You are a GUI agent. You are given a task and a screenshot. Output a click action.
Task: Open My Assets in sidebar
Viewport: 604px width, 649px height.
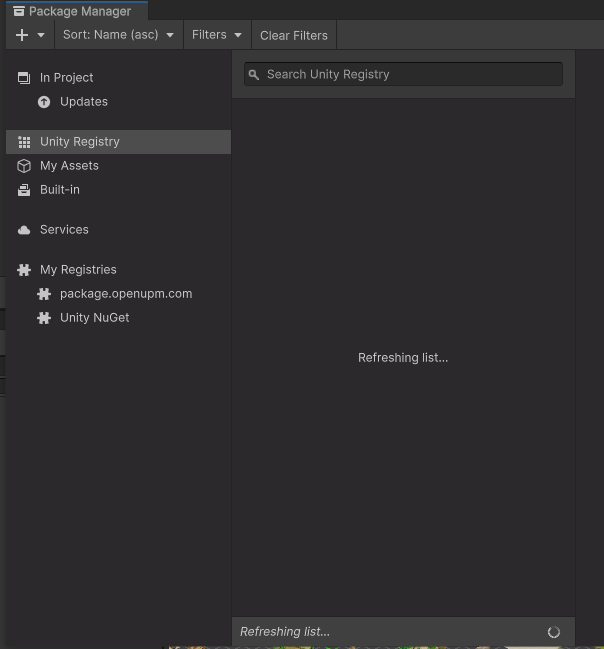click(x=118, y=166)
